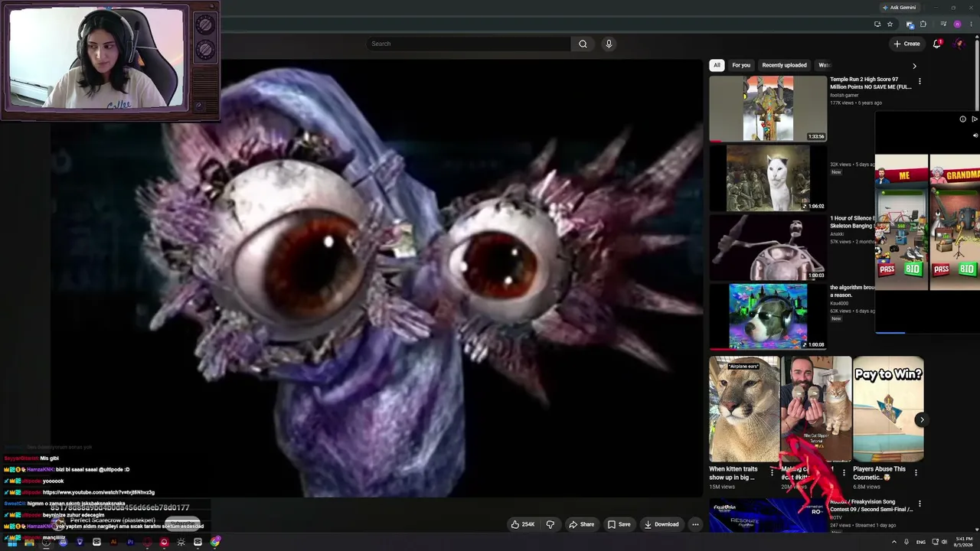Open Chrome three-dot menu

pos(970,24)
